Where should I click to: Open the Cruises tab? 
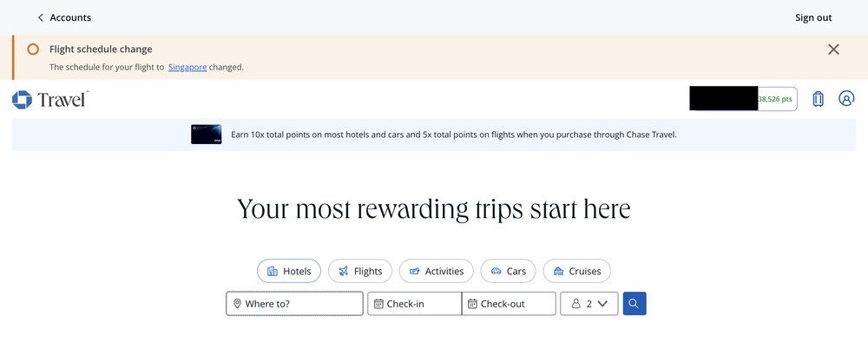(577, 271)
